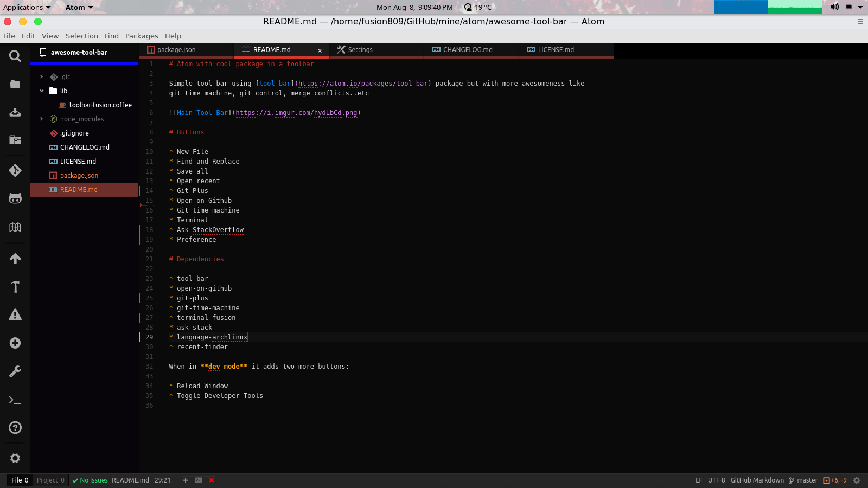
Task: Open the File menu
Action: pos(9,36)
